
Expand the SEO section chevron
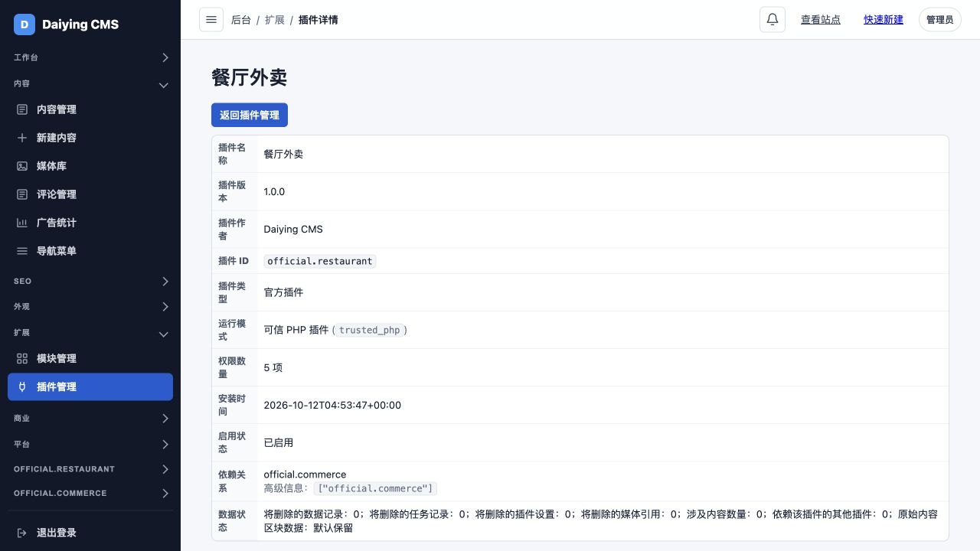pyautogui.click(x=165, y=282)
